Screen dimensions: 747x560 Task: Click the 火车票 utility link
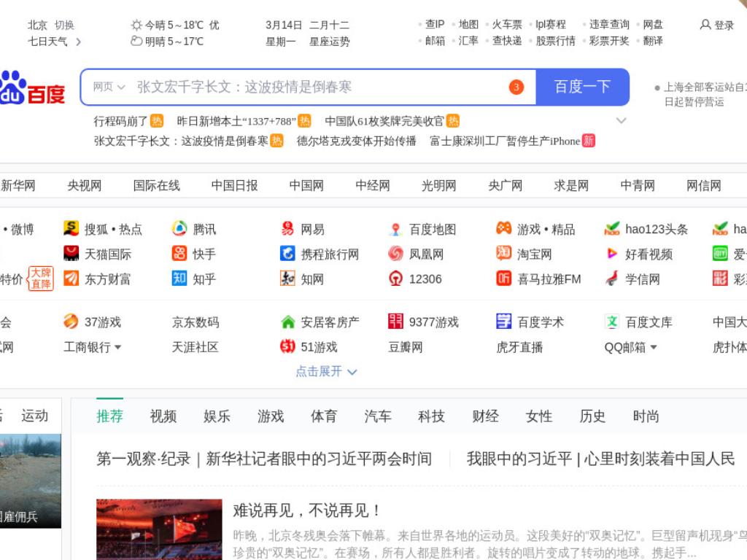tap(507, 24)
